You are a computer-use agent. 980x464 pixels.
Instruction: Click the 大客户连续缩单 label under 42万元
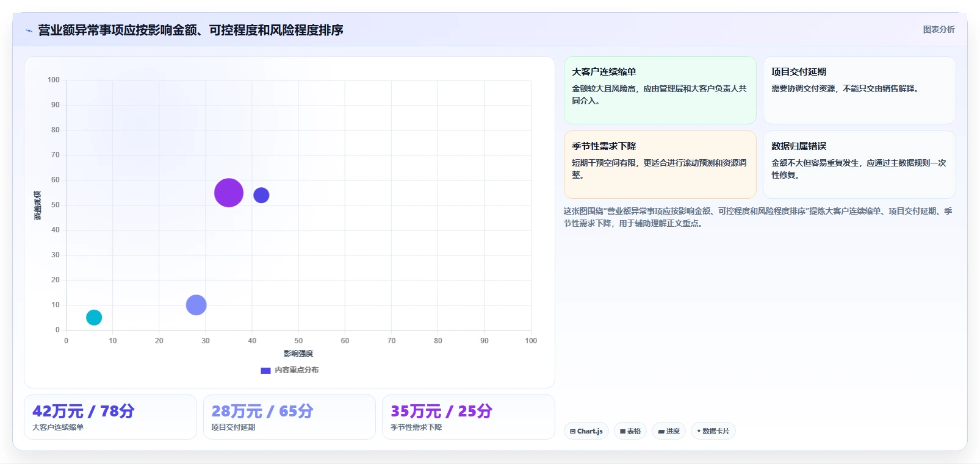tap(58, 427)
